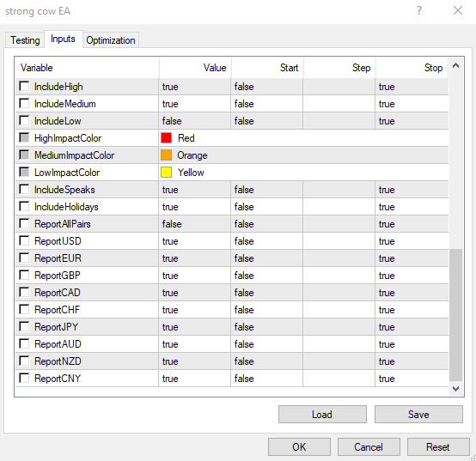Close the strong cow EA dialog
This screenshot has width=476, height=461.
458,10
